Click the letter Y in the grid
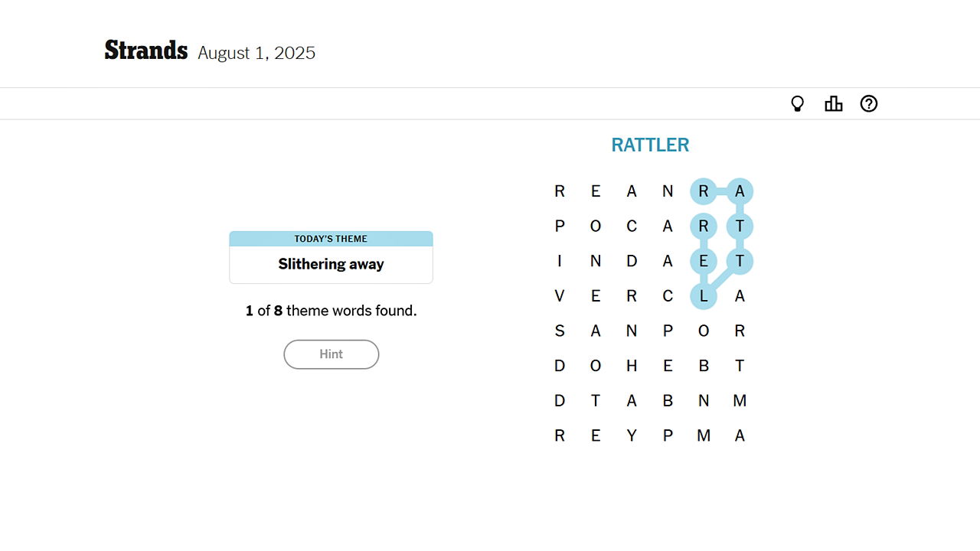 click(632, 435)
